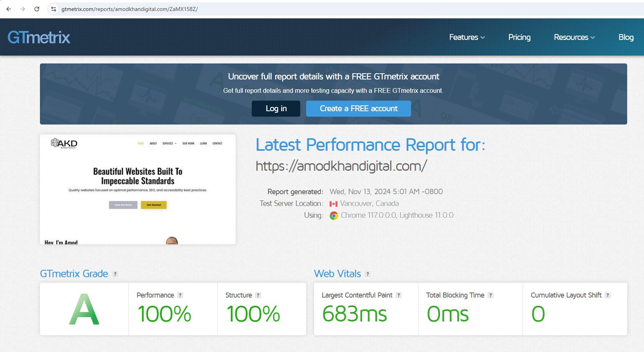Open the Pricing page
This screenshot has height=352, width=644.
pos(519,37)
